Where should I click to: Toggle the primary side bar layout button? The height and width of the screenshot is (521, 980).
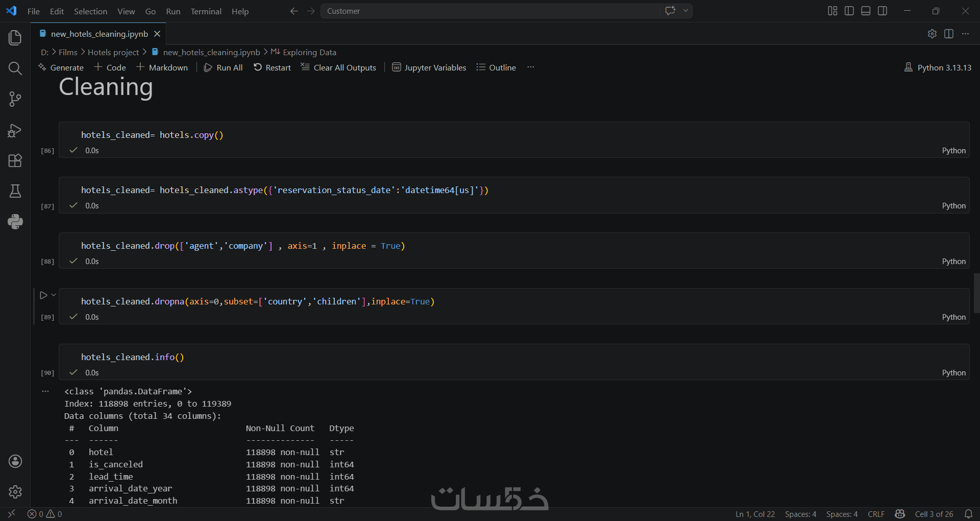pos(849,11)
